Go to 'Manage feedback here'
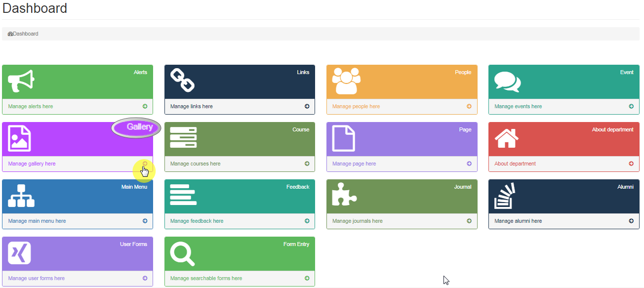This screenshot has width=644, height=288. point(197,221)
